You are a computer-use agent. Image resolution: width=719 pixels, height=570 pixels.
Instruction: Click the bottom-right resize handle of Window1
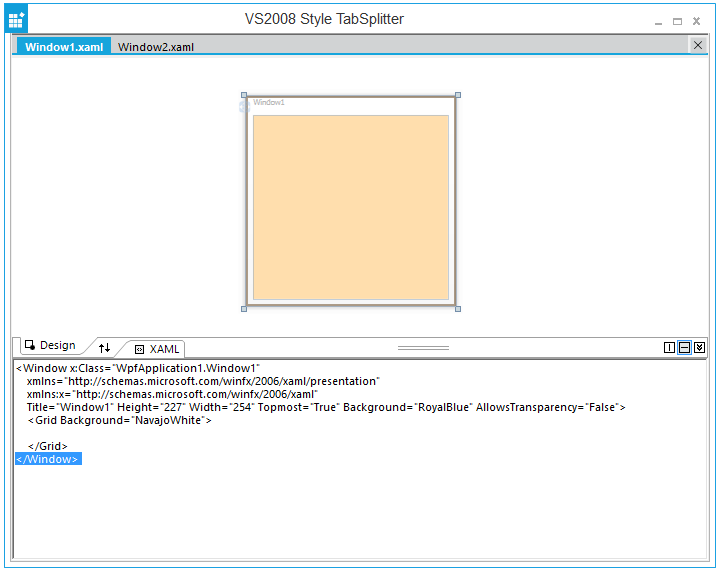pos(458,308)
